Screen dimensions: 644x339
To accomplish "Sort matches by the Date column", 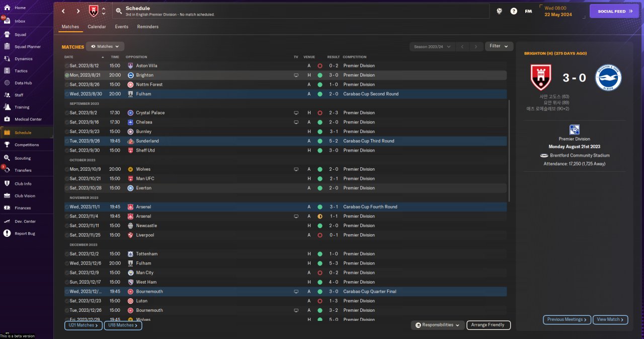I will 69,57.
